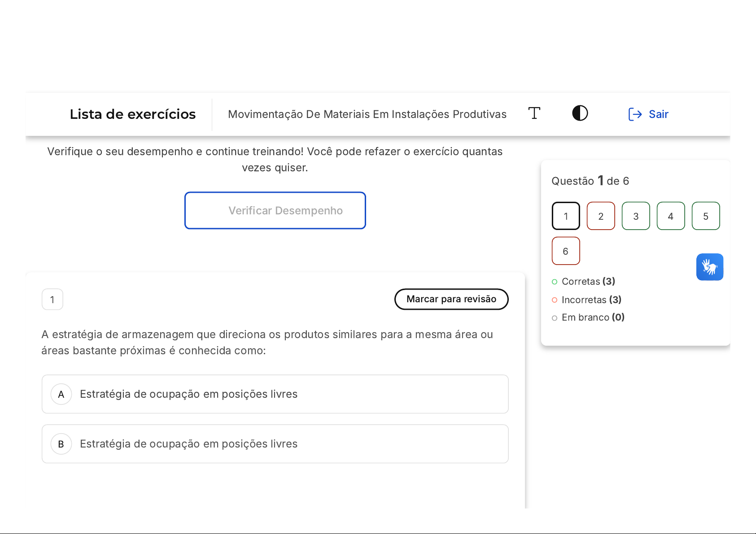Choose answer option B circle
Viewport: 756px width, 534px height.
[x=61, y=444]
